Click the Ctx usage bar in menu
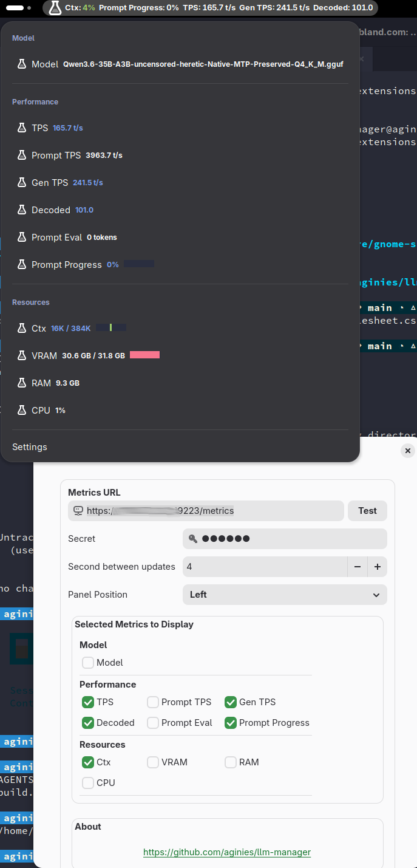This screenshot has height=868, width=417. pyautogui.click(x=111, y=328)
